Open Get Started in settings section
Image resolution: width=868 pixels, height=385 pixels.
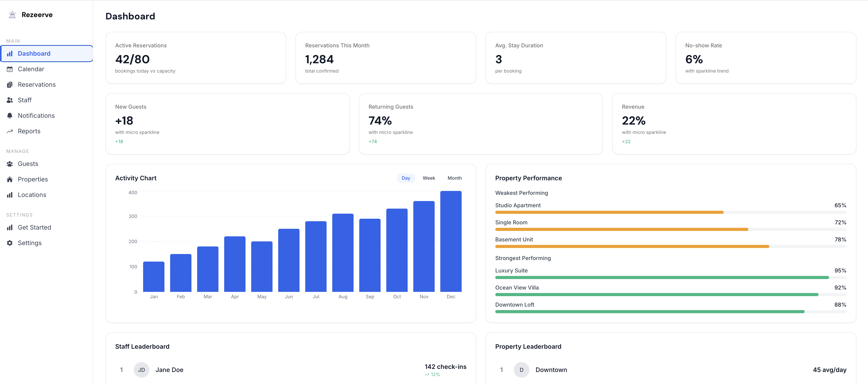[x=34, y=228]
